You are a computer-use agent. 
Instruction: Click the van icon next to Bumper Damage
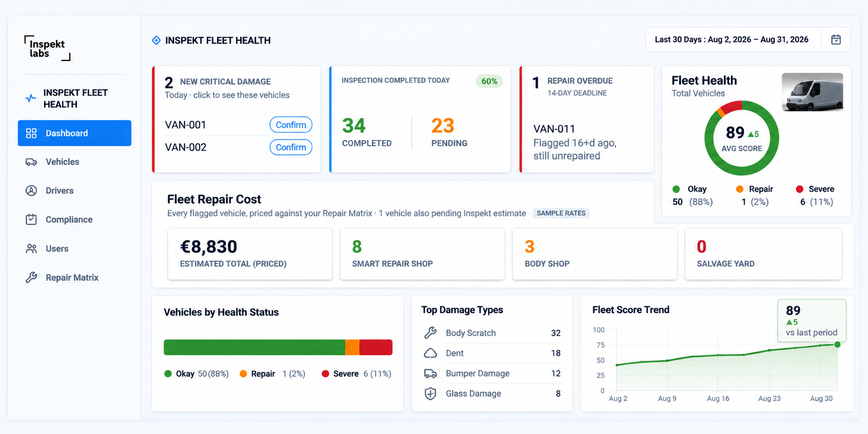[x=431, y=373]
